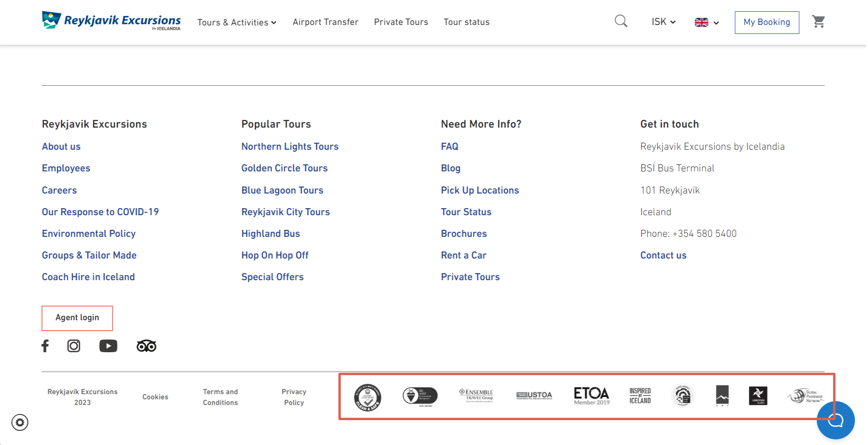Open the ISK currency dropdown
Image resolution: width=868 pixels, height=445 pixels.
(664, 22)
